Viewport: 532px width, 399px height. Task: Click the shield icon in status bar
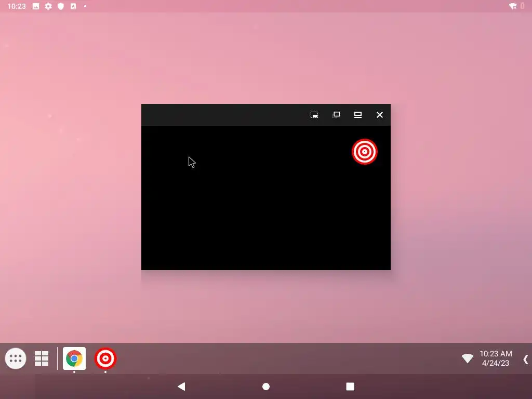click(61, 6)
